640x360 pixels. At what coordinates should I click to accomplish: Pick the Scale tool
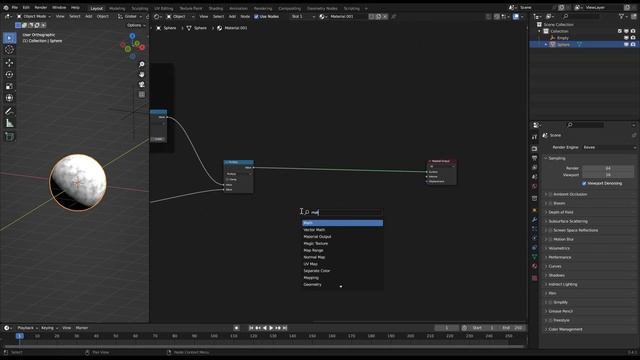[x=9, y=86]
